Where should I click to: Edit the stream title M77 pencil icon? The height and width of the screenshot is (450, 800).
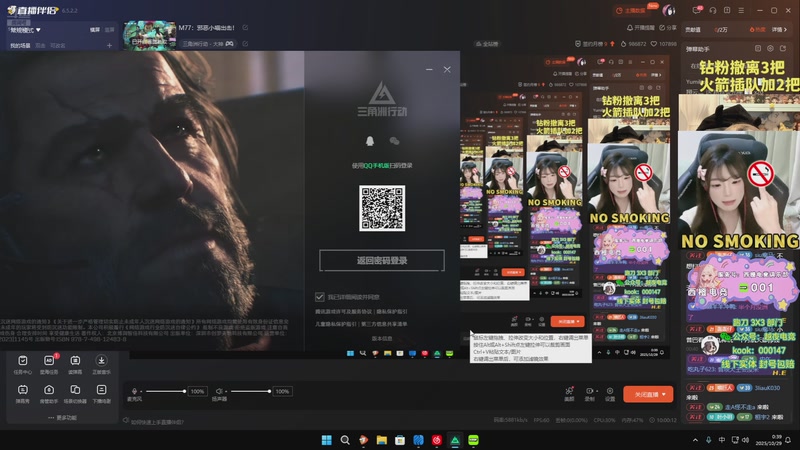(245, 28)
